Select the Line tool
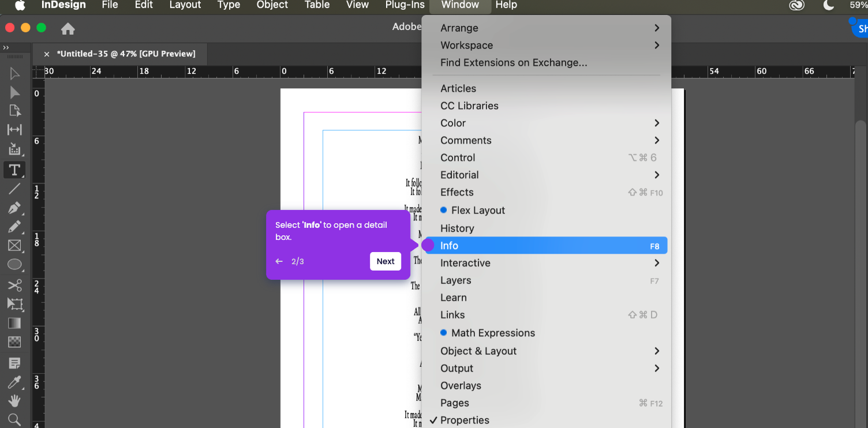 (x=14, y=189)
